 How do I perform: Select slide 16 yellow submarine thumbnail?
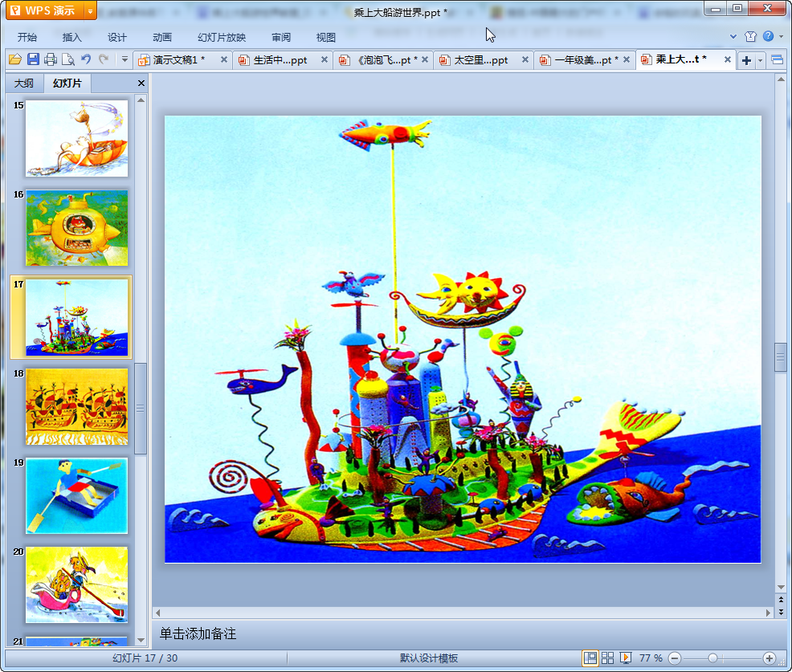click(77, 228)
